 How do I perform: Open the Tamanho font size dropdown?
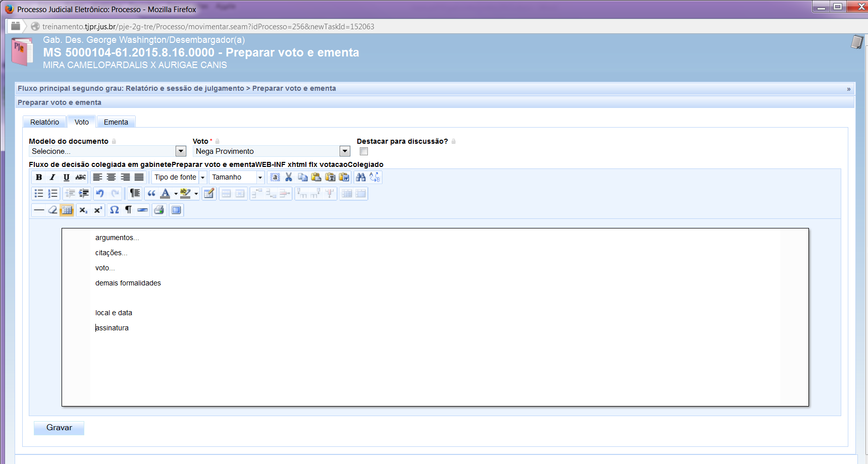coord(237,177)
